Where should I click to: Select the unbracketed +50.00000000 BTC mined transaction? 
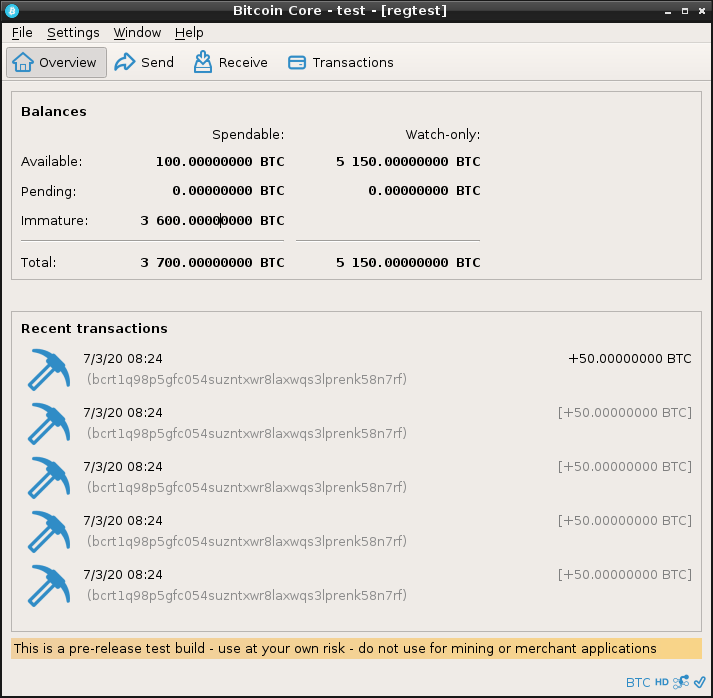[x=359, y=369]
